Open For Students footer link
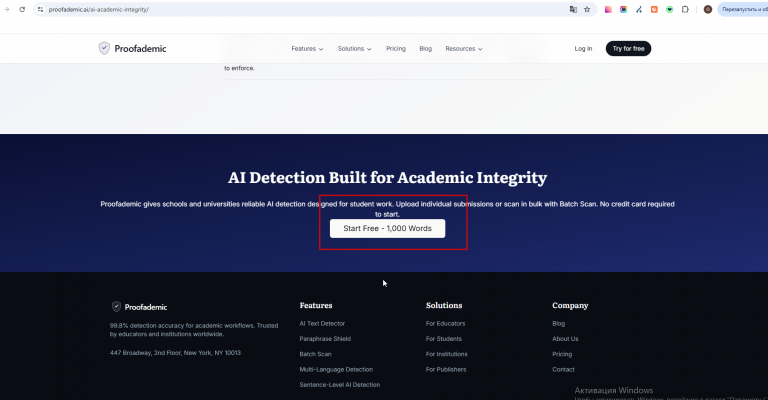This screenshot has width=768, height=400. (x=444, y=339)
